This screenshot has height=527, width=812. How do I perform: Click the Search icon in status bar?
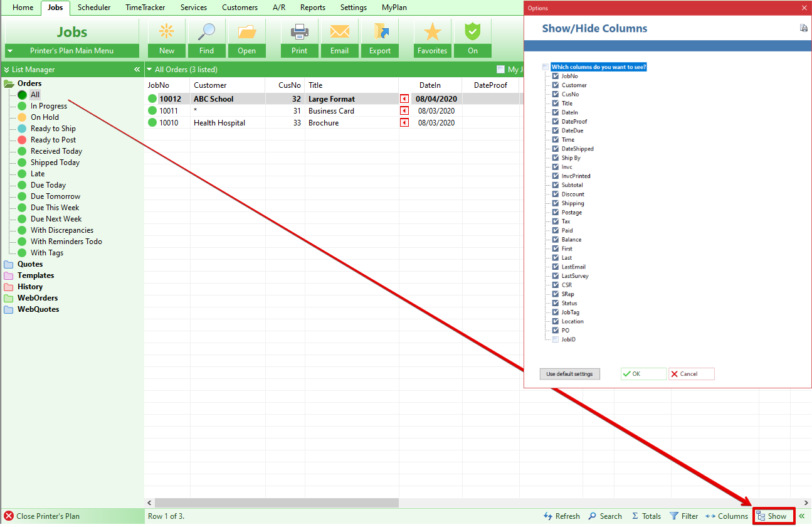pos(593,516)
